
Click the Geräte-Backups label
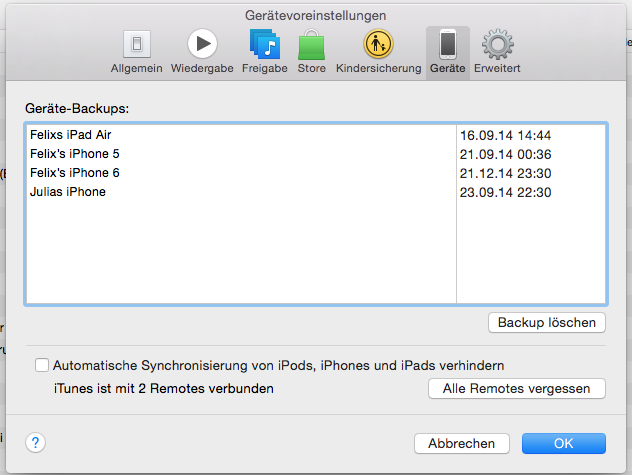(x=77, y=108)
